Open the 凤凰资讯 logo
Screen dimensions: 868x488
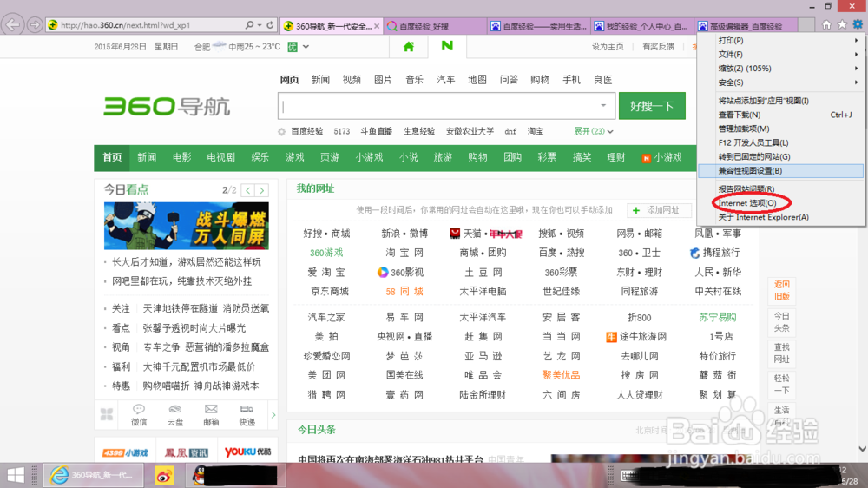coord(187,452)
